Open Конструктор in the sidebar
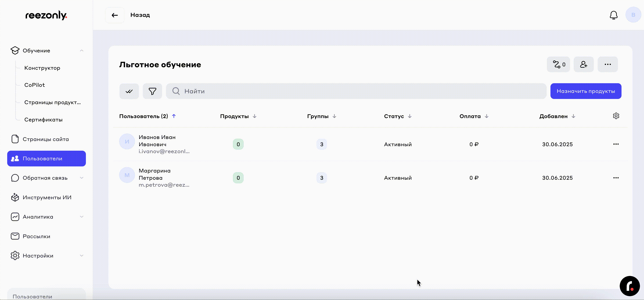The height and width of the screenshot is (300, 644). coord(42,68)
